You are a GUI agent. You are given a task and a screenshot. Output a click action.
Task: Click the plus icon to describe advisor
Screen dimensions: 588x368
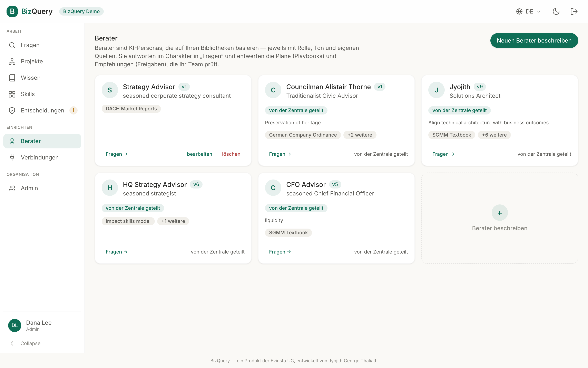coord(500,213)
